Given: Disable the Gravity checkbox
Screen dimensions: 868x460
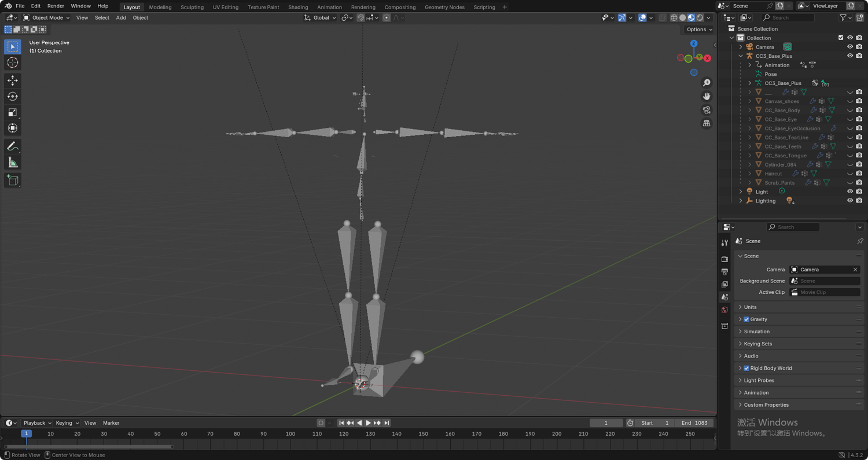Looking at the screenshot, I should (x=746, y=319).
